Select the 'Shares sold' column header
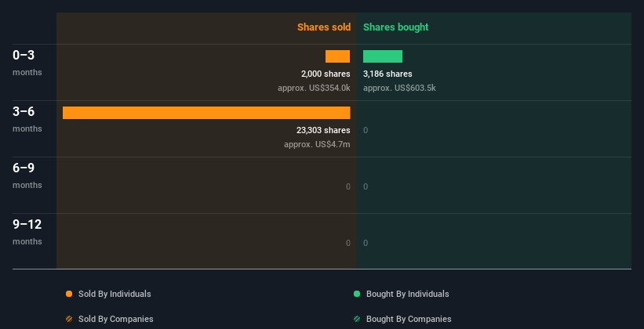Viewport: 644px width, 329px height. [x=324, y=27]
